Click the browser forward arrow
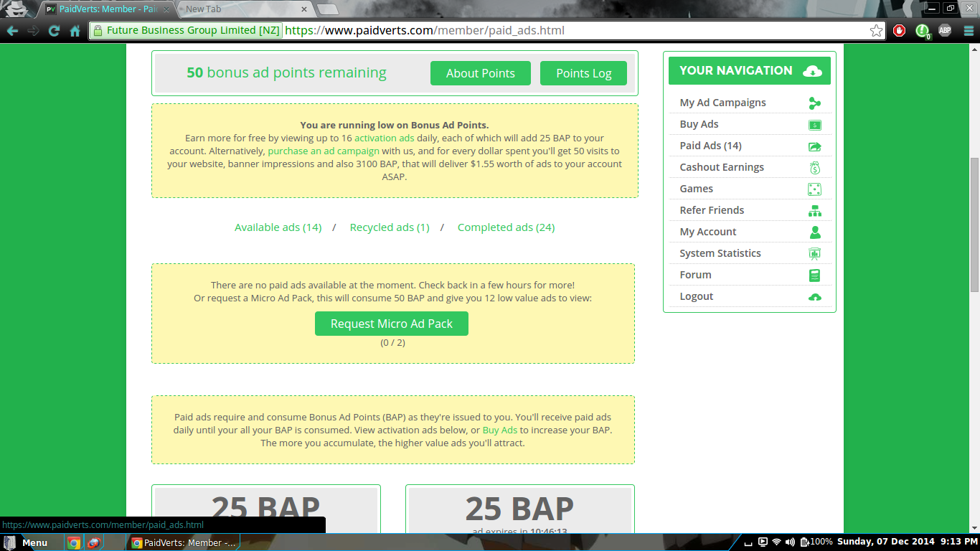This screenshot has height=551, width=980. [x=33, y=31]
